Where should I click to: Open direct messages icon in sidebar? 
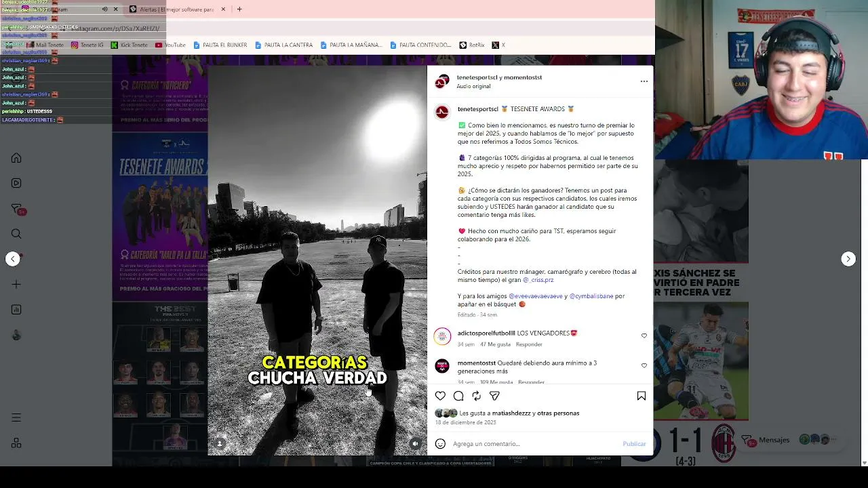pos(16,209)
